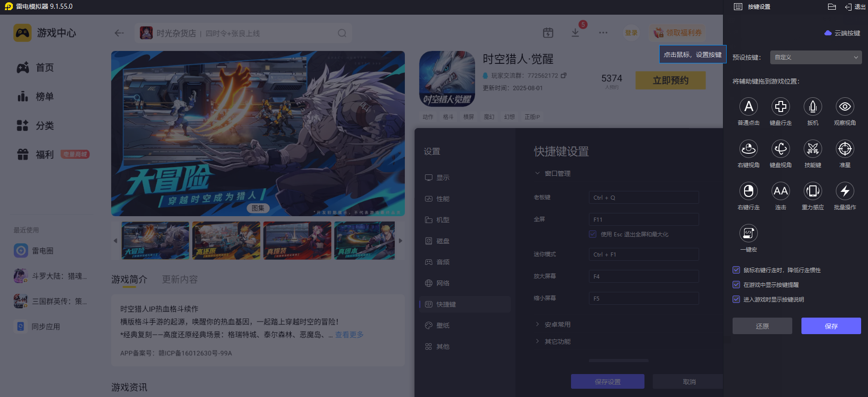
Task: Pick the 一键宏 macro icon
Action: pos(749,233)
